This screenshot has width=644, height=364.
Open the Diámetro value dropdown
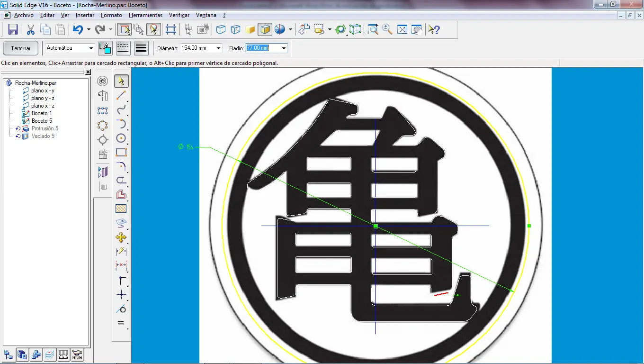(x=218, y=48)
